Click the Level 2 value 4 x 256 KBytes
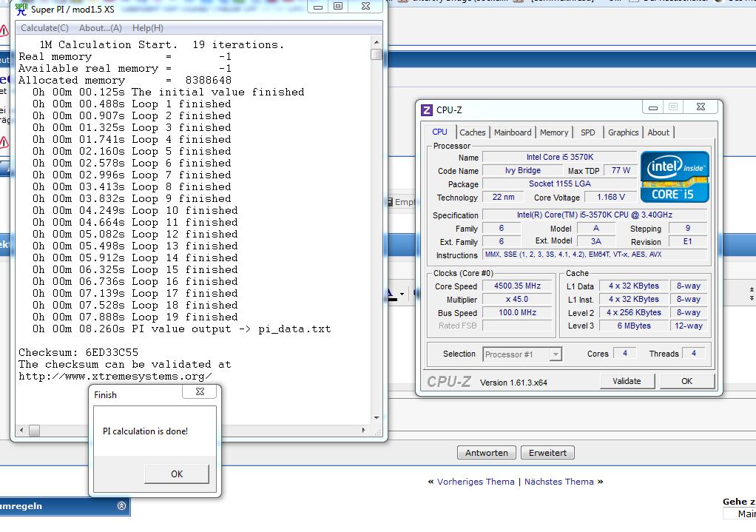The width and height of the screenshot is (756, 532). pos(633,312)
